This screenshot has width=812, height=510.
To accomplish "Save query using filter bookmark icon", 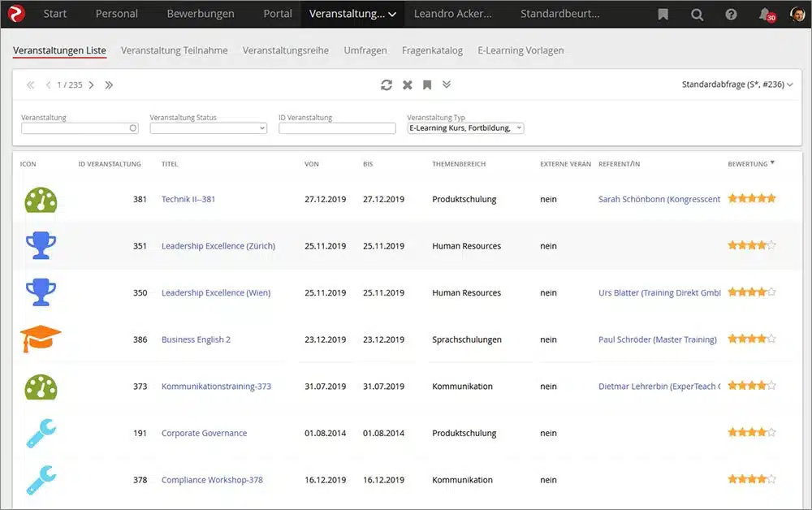I will (427, 85).
